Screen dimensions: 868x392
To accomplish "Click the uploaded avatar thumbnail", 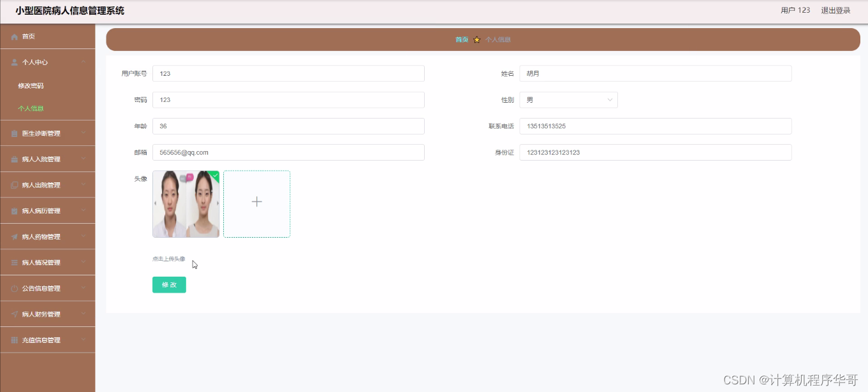I will [186, 204].
